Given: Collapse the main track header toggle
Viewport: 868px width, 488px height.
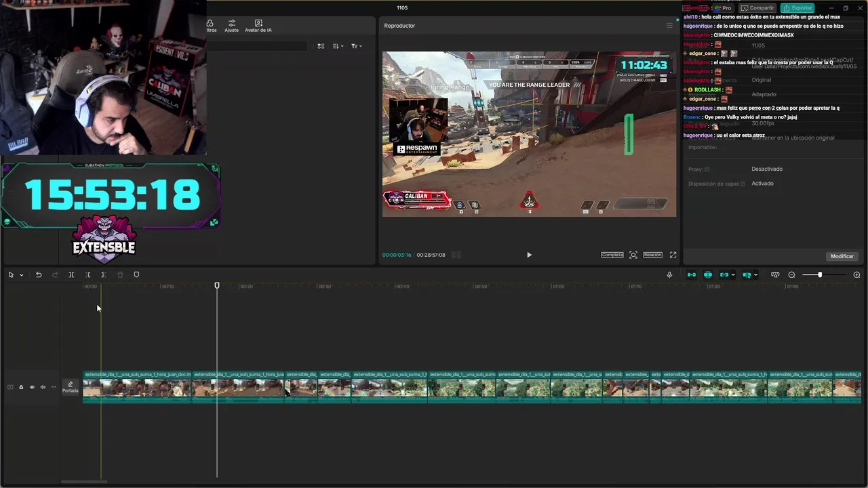Looking at the screenshot, I should point(10,387).
